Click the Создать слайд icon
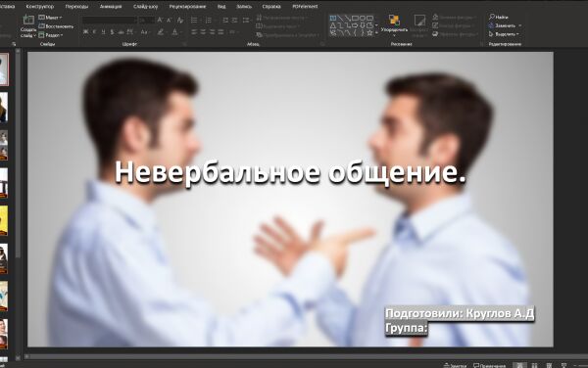This screenshot has height=368, width=588. coord(28,21)
